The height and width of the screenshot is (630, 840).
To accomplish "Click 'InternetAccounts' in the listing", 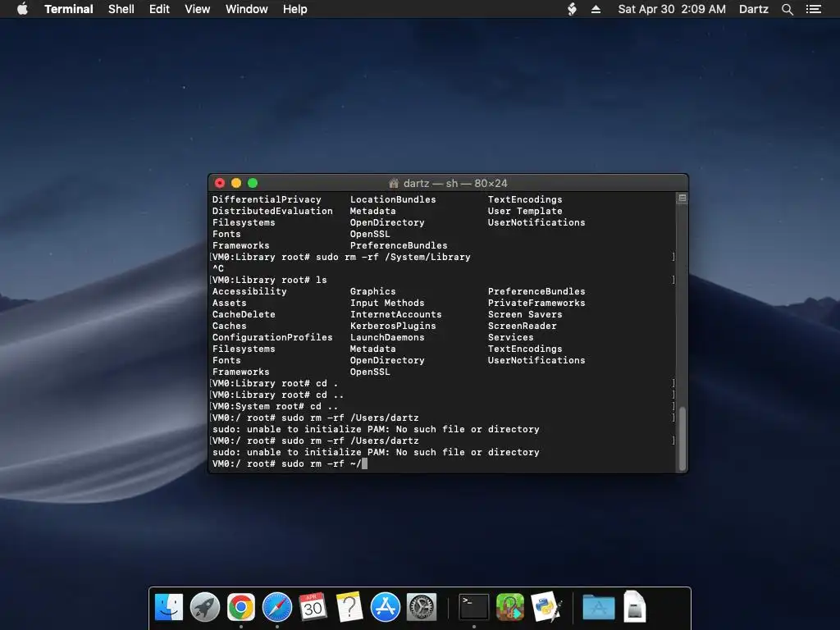I will [396, 314].
